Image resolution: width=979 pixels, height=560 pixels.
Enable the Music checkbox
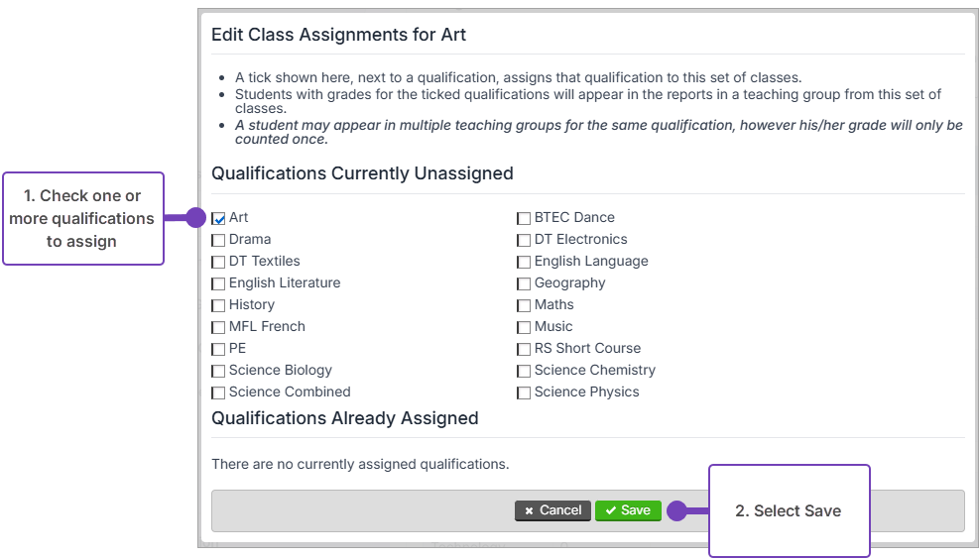pos(524,327)
